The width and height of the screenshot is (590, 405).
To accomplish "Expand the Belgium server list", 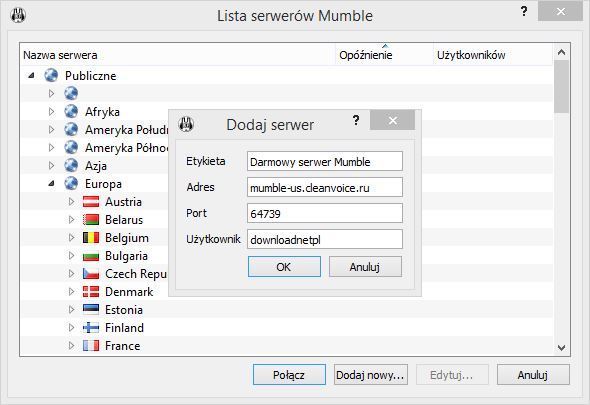I will 71,238.
